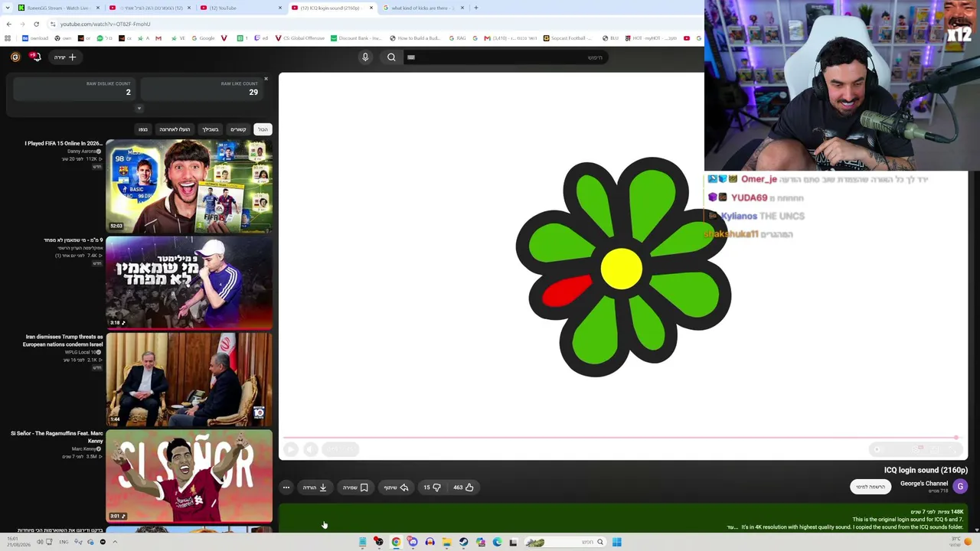
Task: Reload the page with the refresh icon
Action: click(36, 24)
